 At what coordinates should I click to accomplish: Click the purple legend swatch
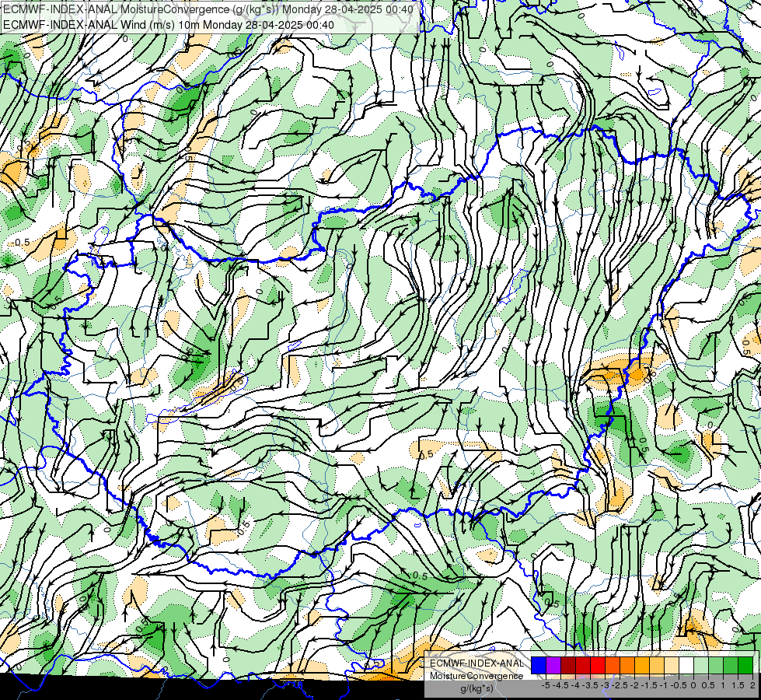(553, 666)
